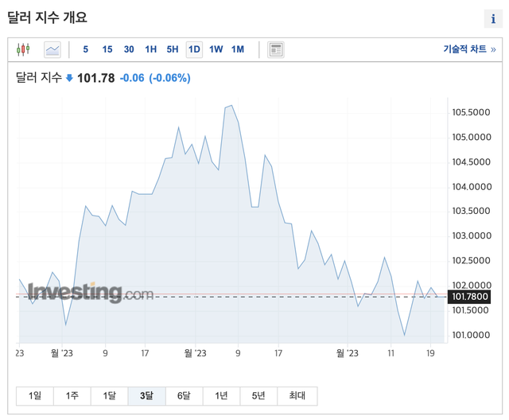
Task: Open the news overlay icon in toolbar
Action: (275, 49)
